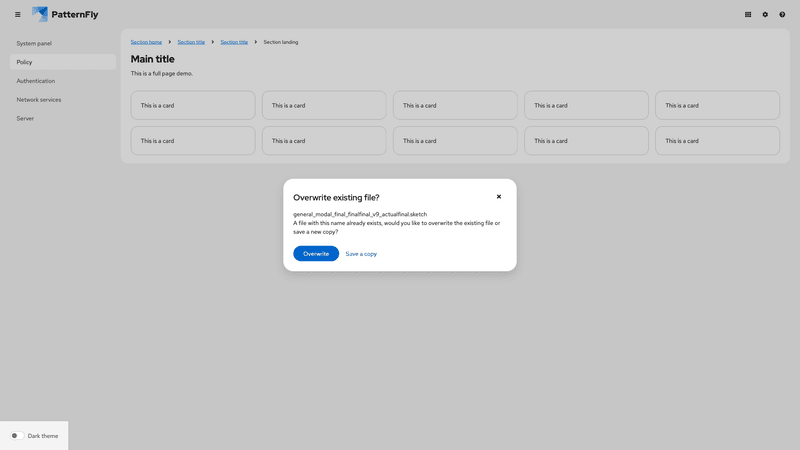The image size is (800, 450).
Task: Click the first Section title breadcrumb
Action: pos(191,42)
